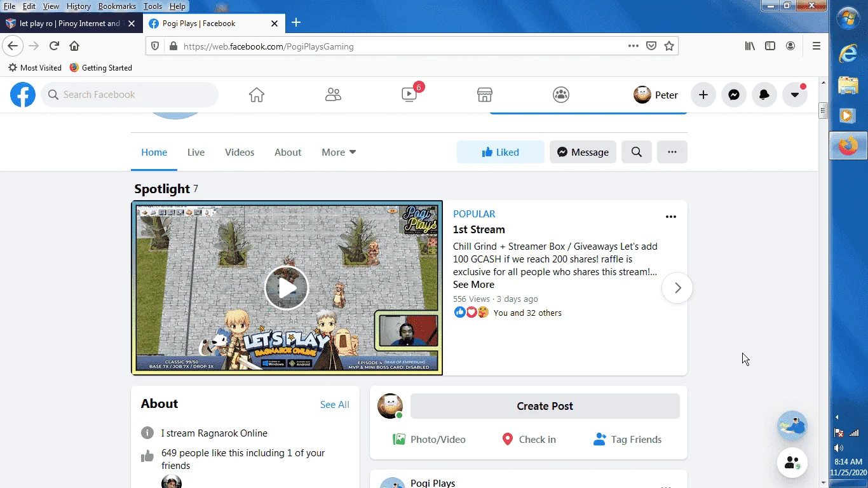This screenshot has height=488, width=868.
Task: Click the Create Post button
Action: [545, 406]
